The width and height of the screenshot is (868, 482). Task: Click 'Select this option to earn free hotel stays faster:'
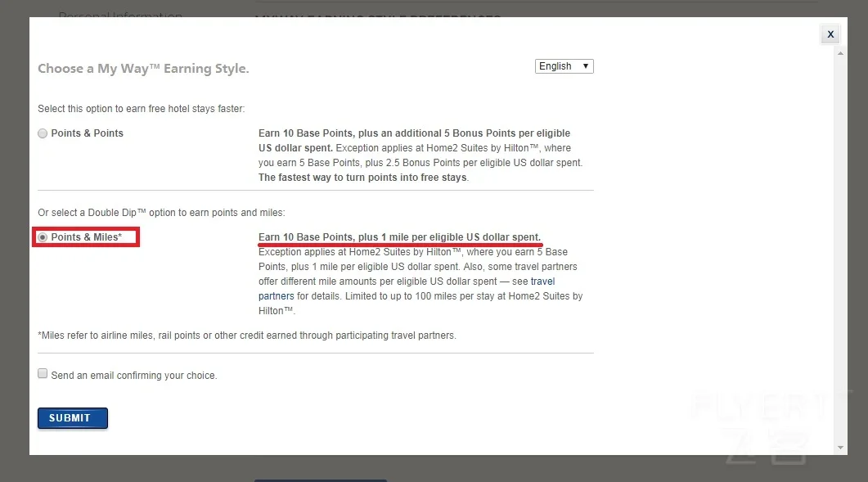point(142,109)
